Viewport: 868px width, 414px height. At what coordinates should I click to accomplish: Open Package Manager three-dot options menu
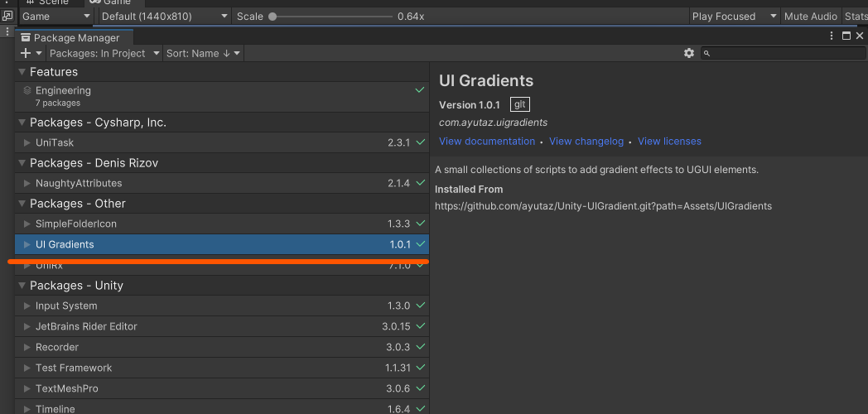(x=832, y=36)
